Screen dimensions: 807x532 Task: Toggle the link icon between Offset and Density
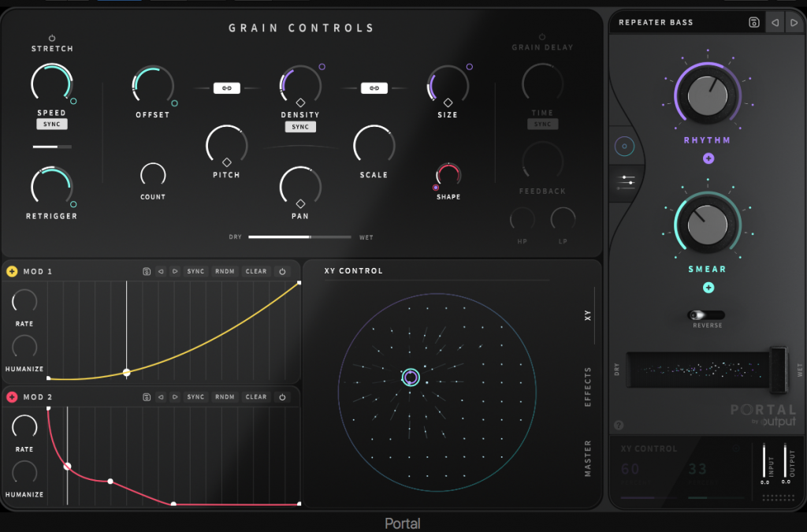[x=228, y=87]
